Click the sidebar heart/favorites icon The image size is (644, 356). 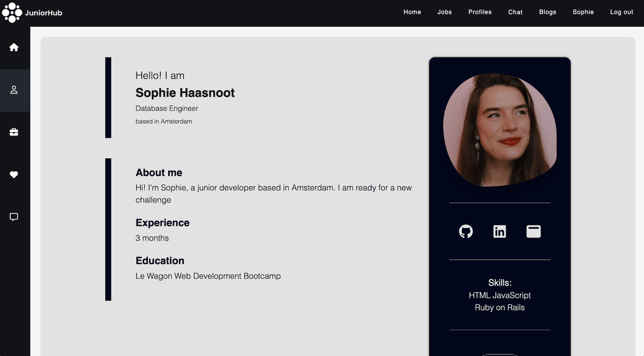[x=14, y=175]
